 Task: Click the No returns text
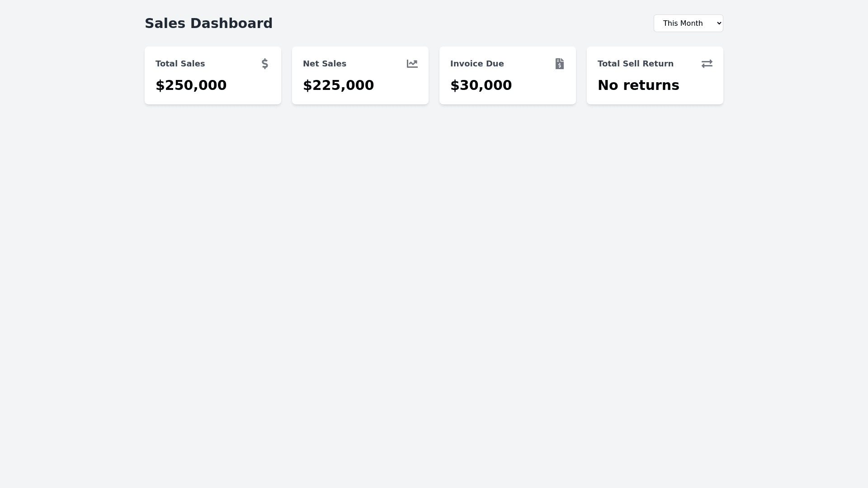[638, 85]
